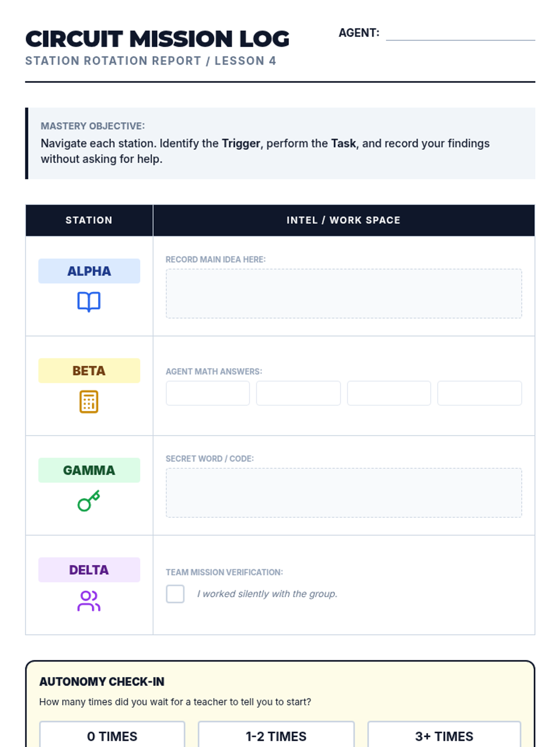
Task: Click the third math answer box
Action: click(x=389, y=393)
